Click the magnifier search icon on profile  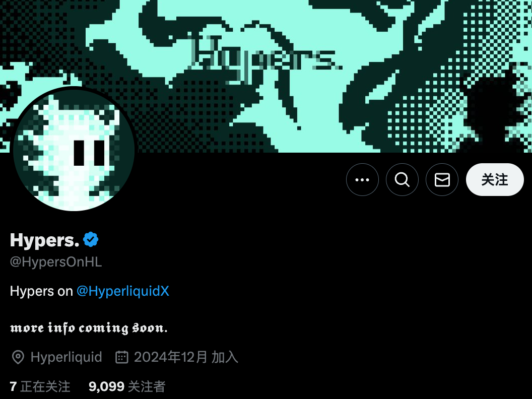(x=402, y=179)
